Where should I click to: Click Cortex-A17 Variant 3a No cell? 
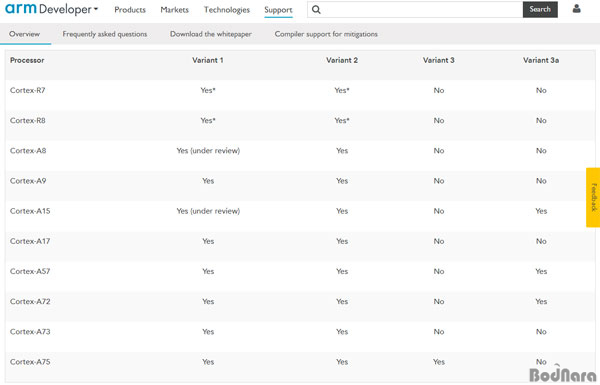[541, 241]
